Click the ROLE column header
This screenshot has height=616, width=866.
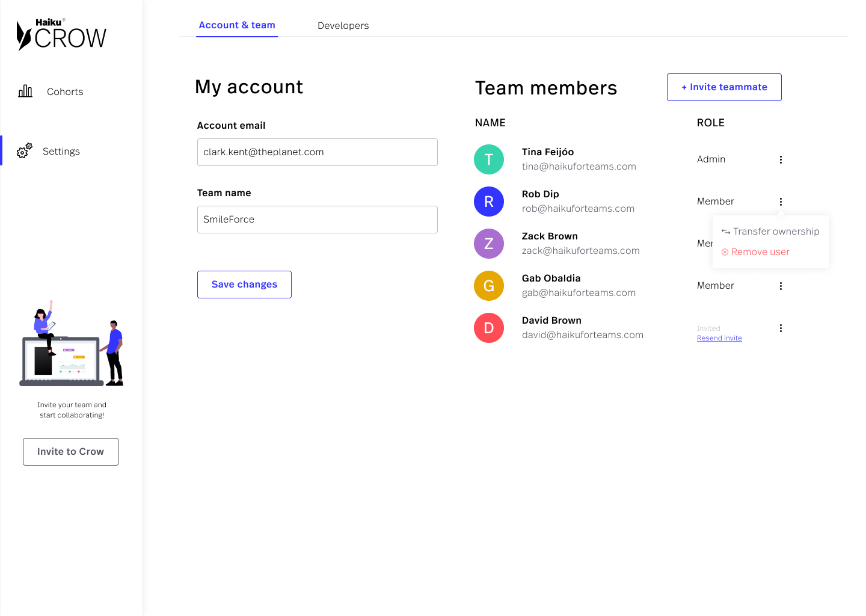[711, 123]
